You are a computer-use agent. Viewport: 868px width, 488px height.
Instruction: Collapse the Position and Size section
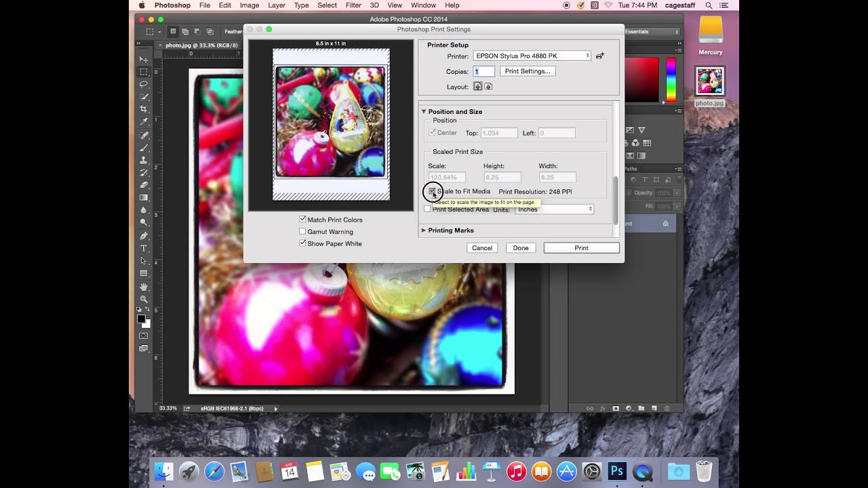[x=424, y=112]
